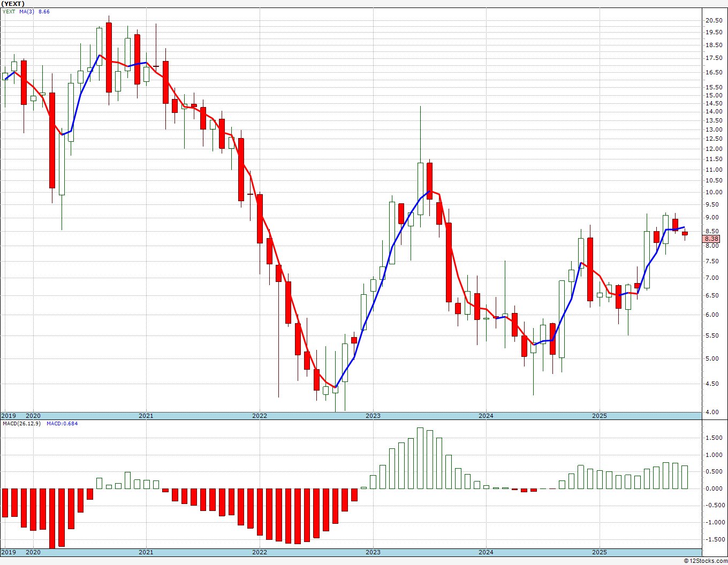The image size is (728, 565).
Task: Click 2021 on the price chart time axis
Action: 146,416
